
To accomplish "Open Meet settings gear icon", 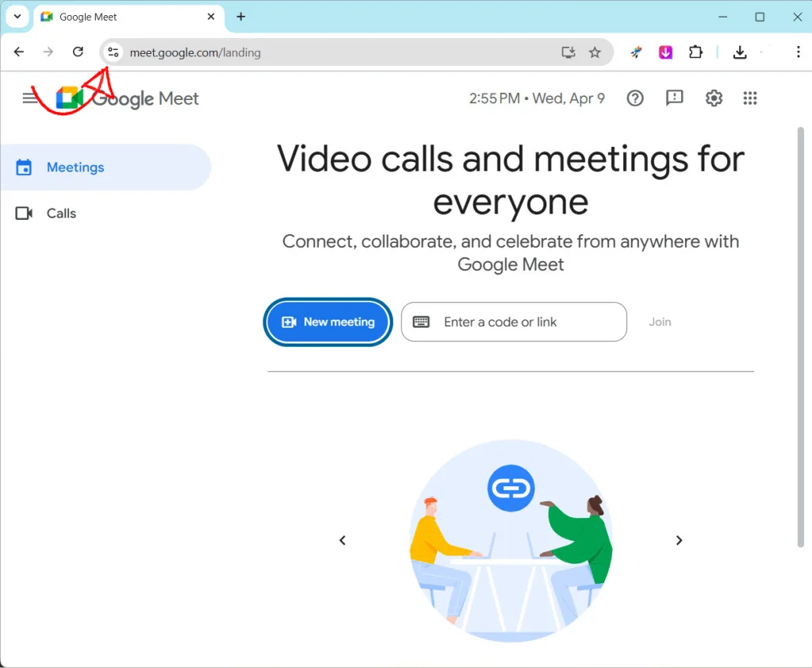I will [x=714, y=98].
